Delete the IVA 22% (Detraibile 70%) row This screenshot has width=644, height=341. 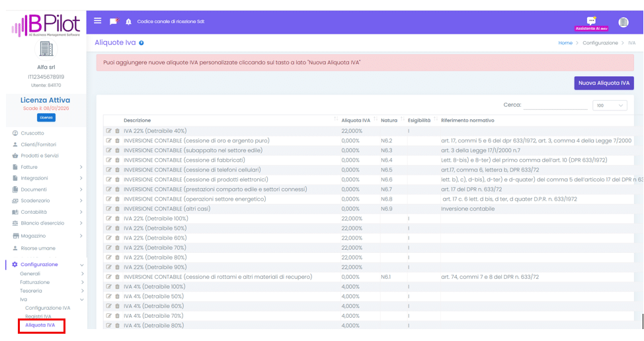tap(117, 248)
